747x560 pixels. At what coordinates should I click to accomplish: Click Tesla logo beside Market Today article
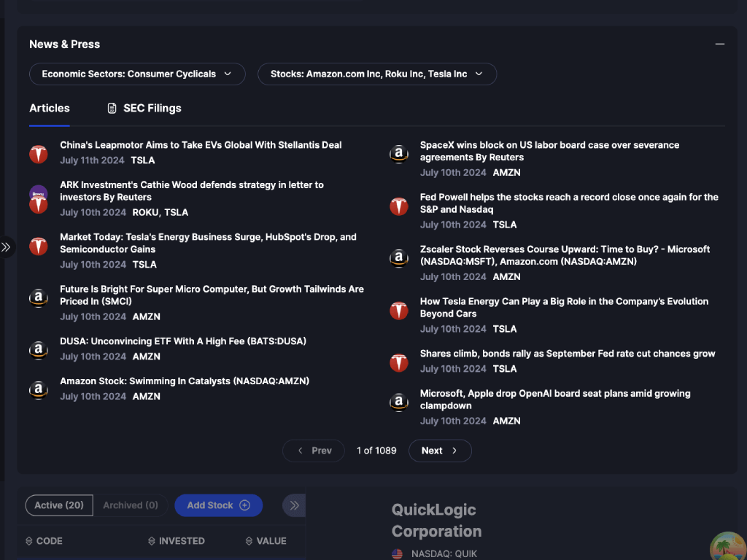click(x=39, y=246)
